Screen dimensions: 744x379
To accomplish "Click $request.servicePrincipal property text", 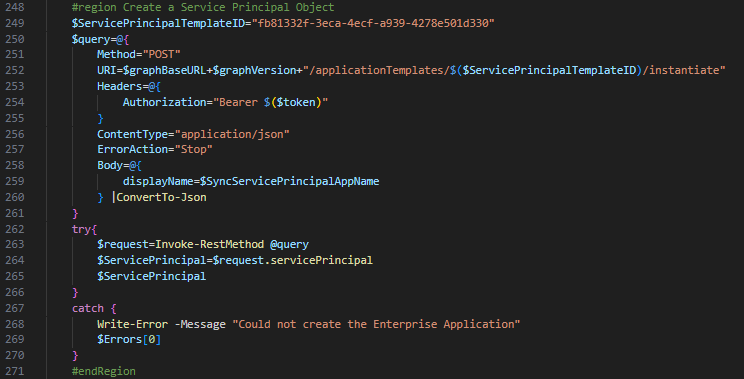I will 293,260.
